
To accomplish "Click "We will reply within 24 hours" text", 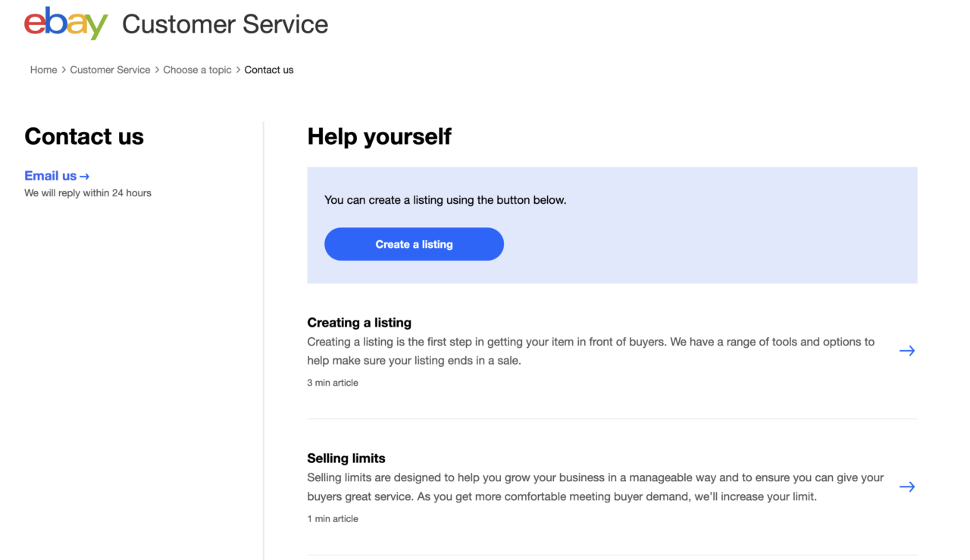I will (x=88, y=193).
